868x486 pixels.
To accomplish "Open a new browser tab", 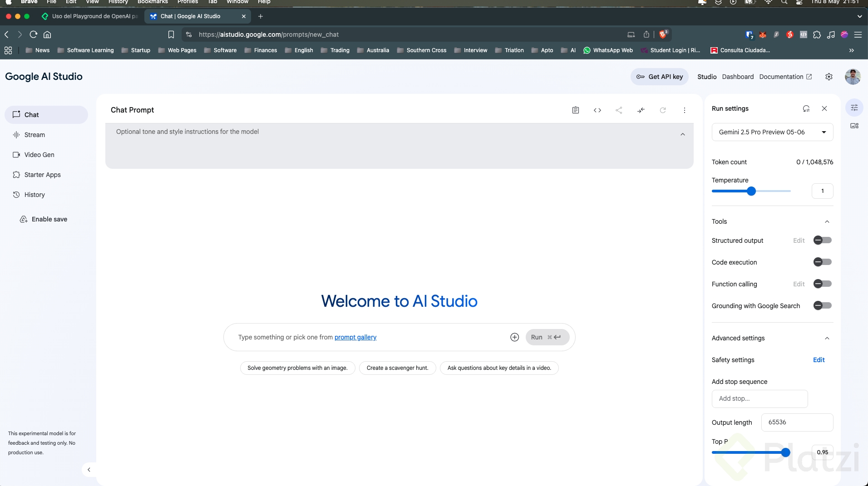I will point(261,16).
